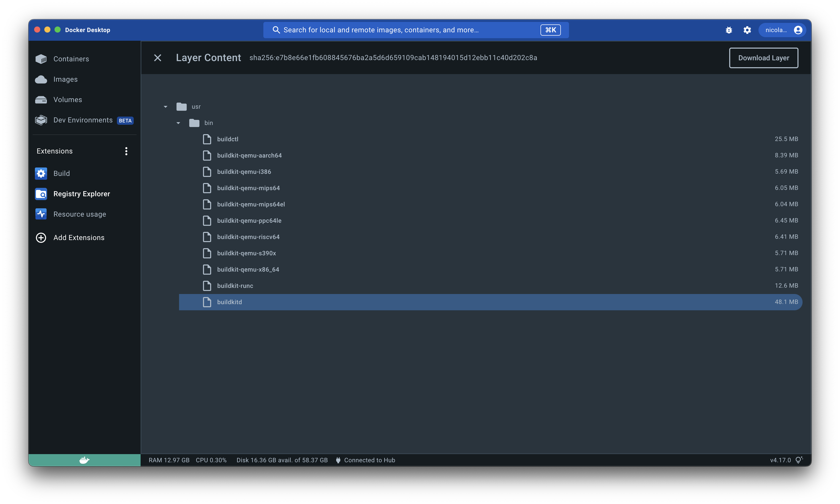Click Add Extensions
Screen dimensions: 840x504
coord(78,238)
